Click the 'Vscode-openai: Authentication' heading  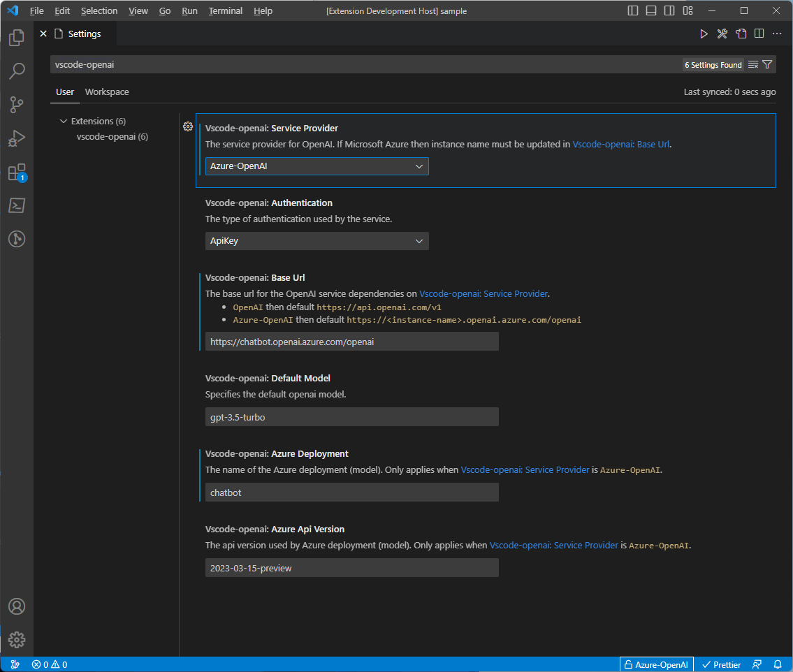[268, 203]
